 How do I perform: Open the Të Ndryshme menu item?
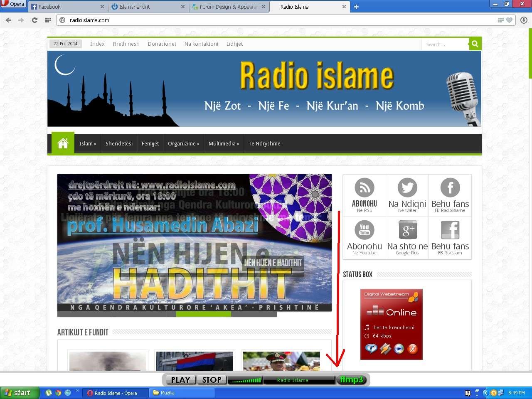(x=264, y=143)
